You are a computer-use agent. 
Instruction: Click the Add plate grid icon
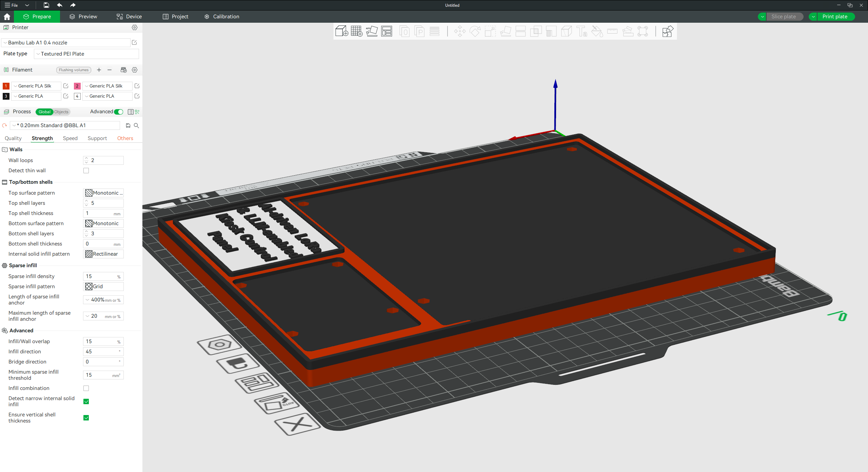tap(356, 32)
